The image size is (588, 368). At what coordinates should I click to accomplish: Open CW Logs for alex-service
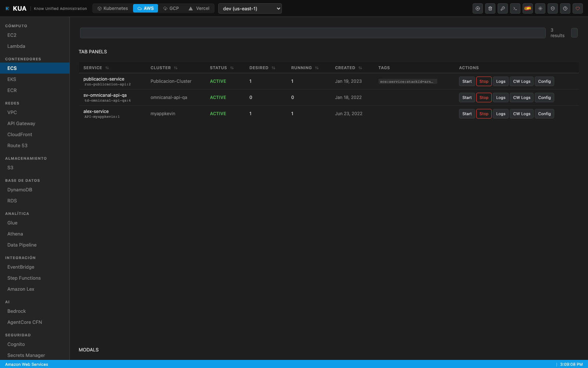(522, 114)
